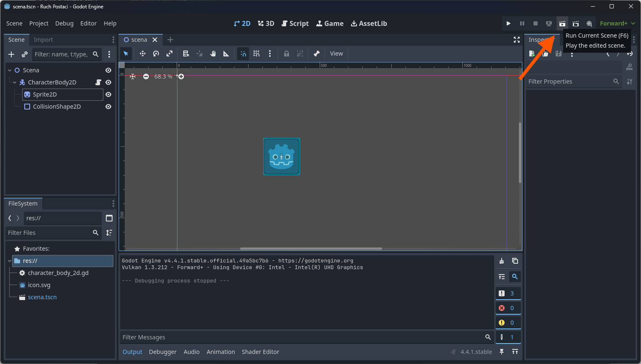641x364 pixels.
Task: Toggle grid snapping
Action: [x=256, y=53]
